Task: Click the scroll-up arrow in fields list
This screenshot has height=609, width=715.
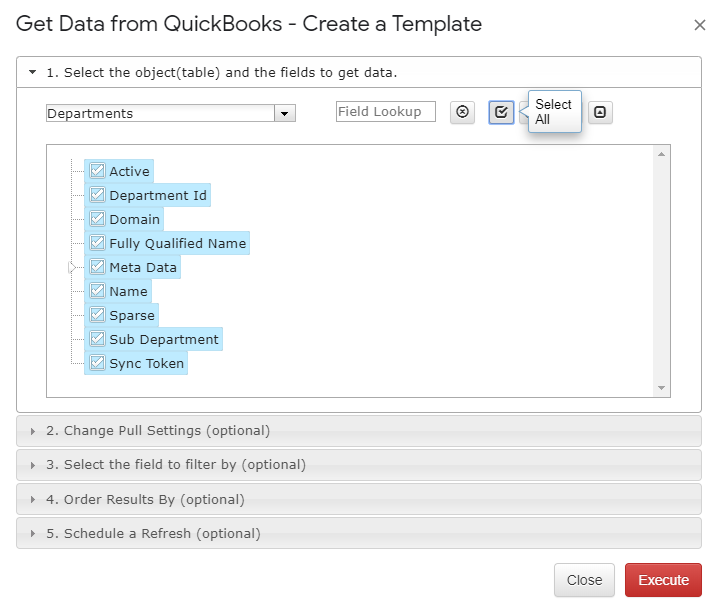Action: pos(661,155)
